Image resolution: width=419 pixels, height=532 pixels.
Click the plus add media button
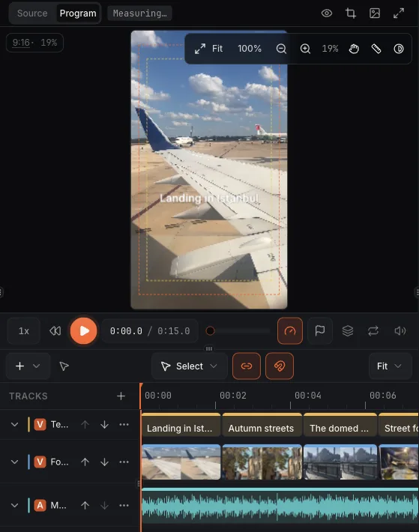[x=19, y=366]
